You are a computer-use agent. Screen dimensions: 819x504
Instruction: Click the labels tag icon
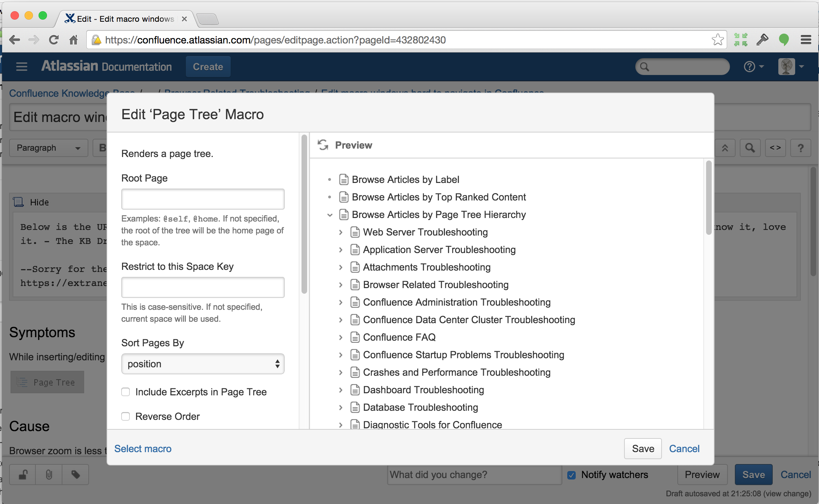click(x=75, y=475)
